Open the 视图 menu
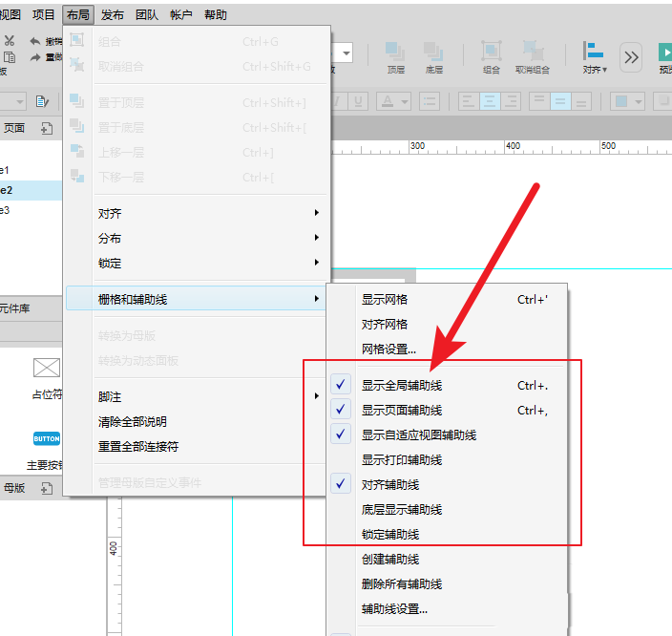The width and height of the screenshot is (672, 636). coord(10,15)
